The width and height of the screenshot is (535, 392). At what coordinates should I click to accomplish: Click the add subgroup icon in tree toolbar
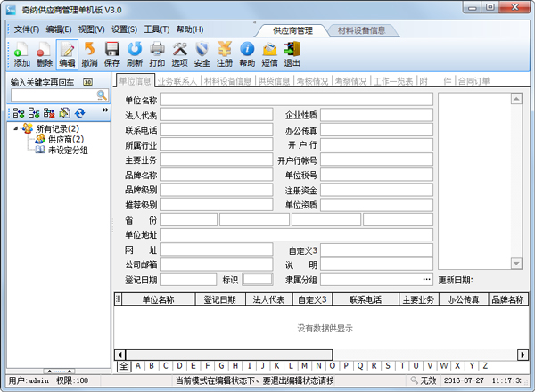tap(34, 113)
